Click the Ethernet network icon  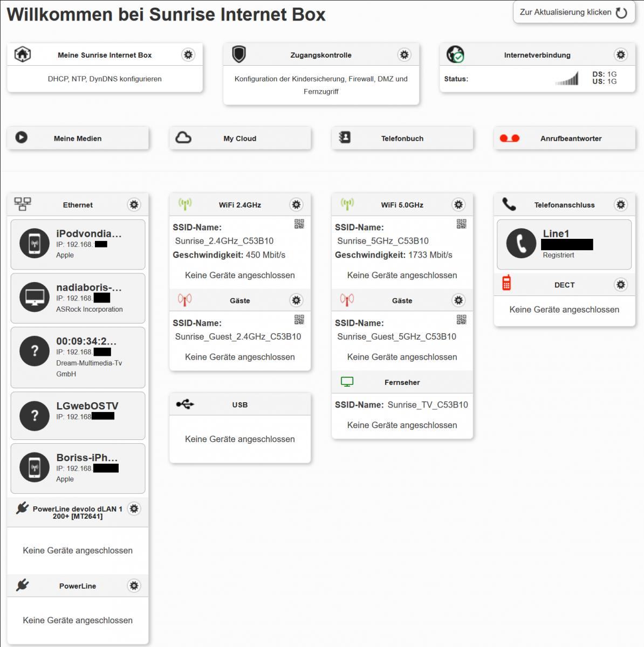pyautogui.click(x=23, y=204)
